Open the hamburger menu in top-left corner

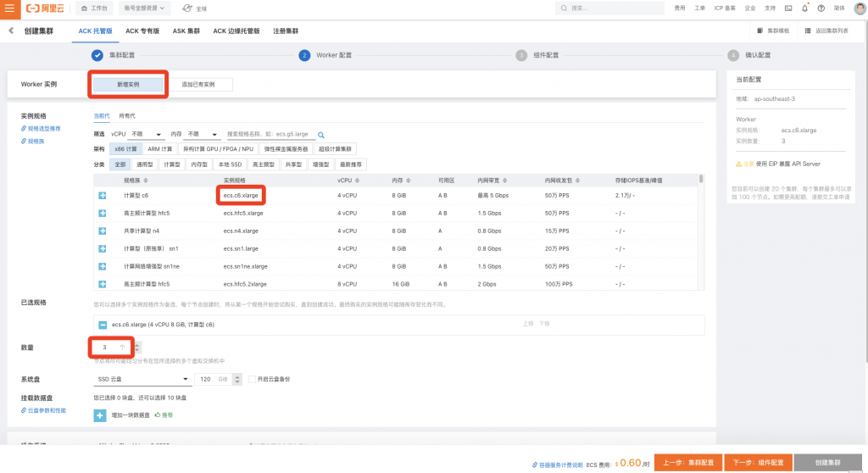pyautogui.click(x=10, y=8)
